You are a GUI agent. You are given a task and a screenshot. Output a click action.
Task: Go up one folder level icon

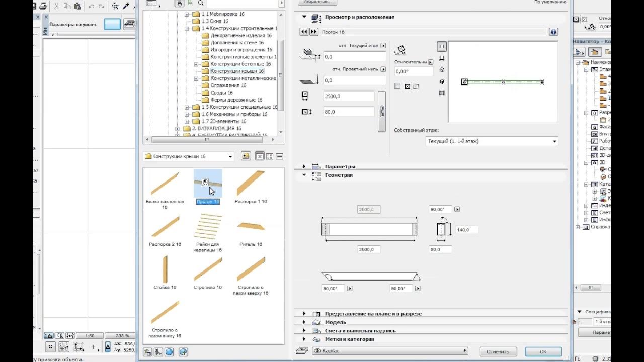coord(246,156)
